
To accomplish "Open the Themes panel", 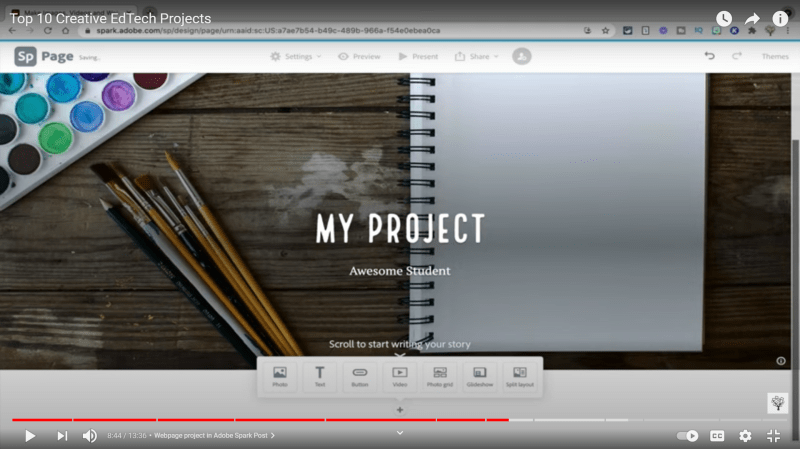I will point(775,57).
